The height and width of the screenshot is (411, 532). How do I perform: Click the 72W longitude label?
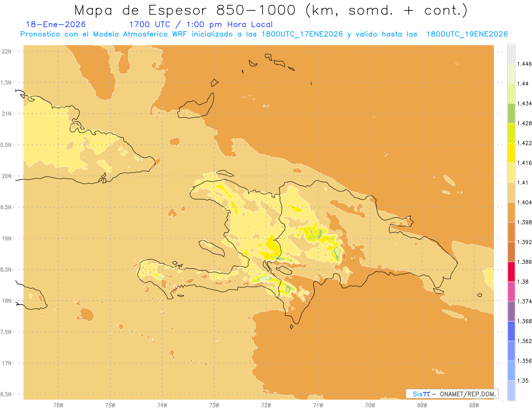266,405
